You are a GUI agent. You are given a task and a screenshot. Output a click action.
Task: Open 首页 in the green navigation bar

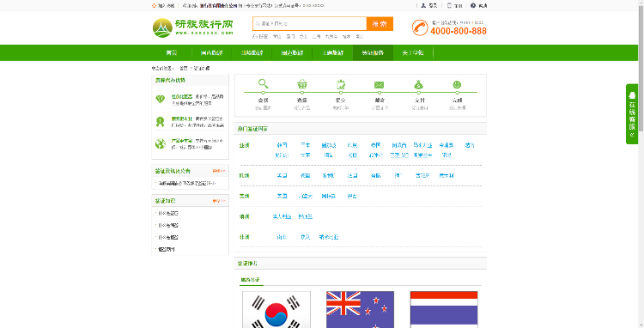(x=172, y=52)
